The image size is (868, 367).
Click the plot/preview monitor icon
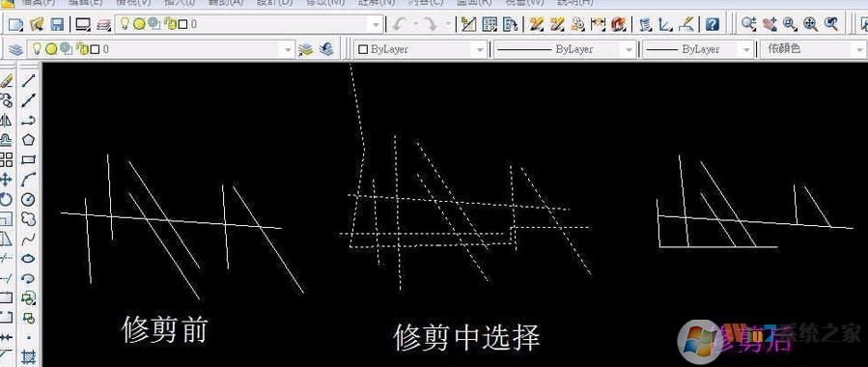tap(83, 24)
